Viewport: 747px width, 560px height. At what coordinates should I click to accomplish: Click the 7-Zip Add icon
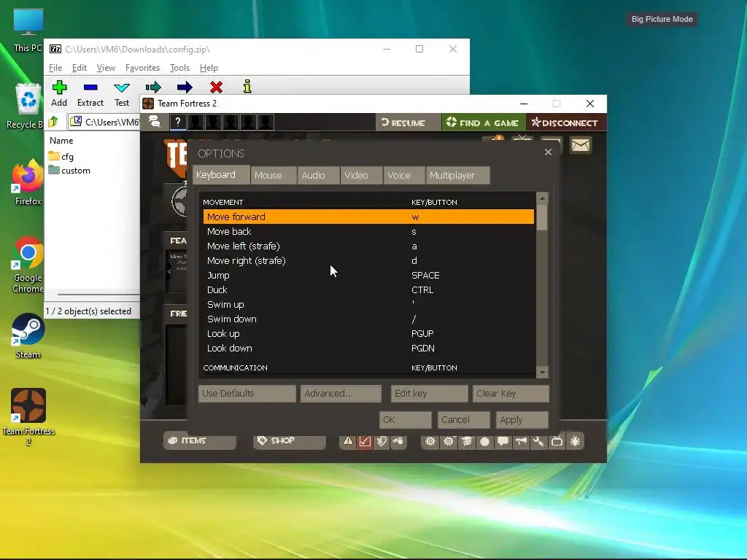pos(59,87)
